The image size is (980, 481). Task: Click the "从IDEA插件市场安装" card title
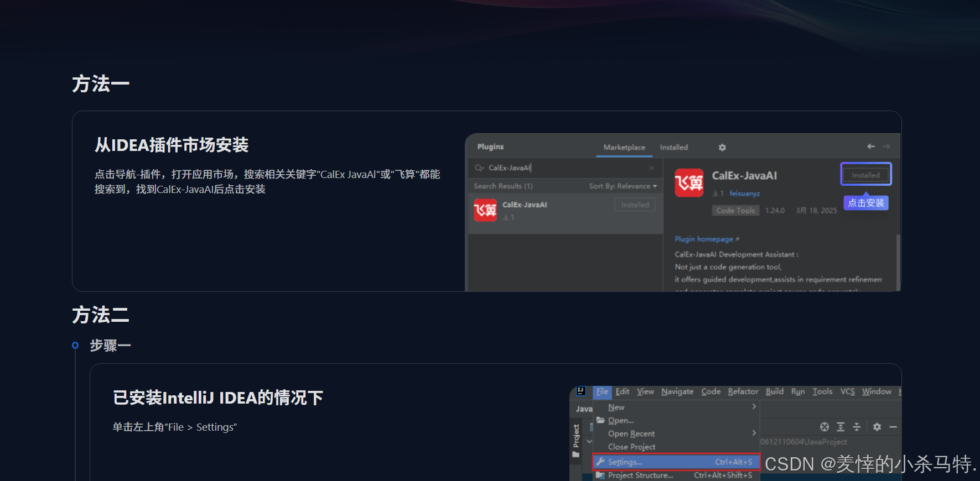pos(172,145)
